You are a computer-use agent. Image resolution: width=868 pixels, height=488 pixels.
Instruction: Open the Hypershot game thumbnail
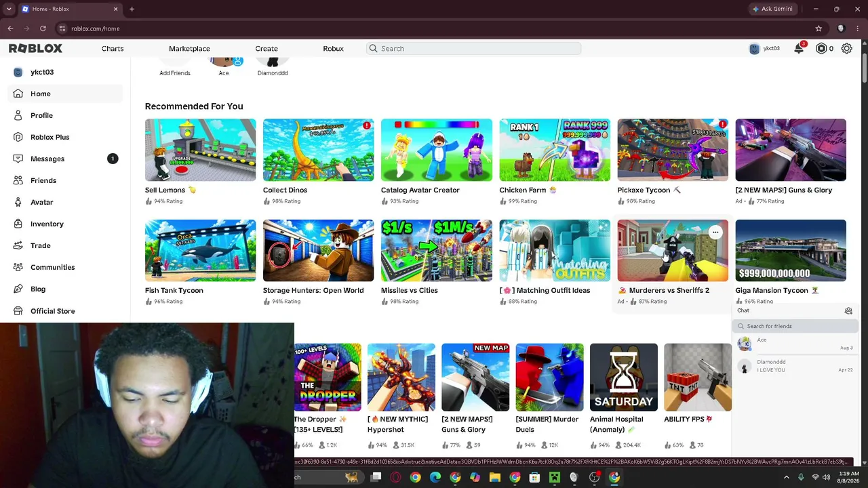pos(401,377)
